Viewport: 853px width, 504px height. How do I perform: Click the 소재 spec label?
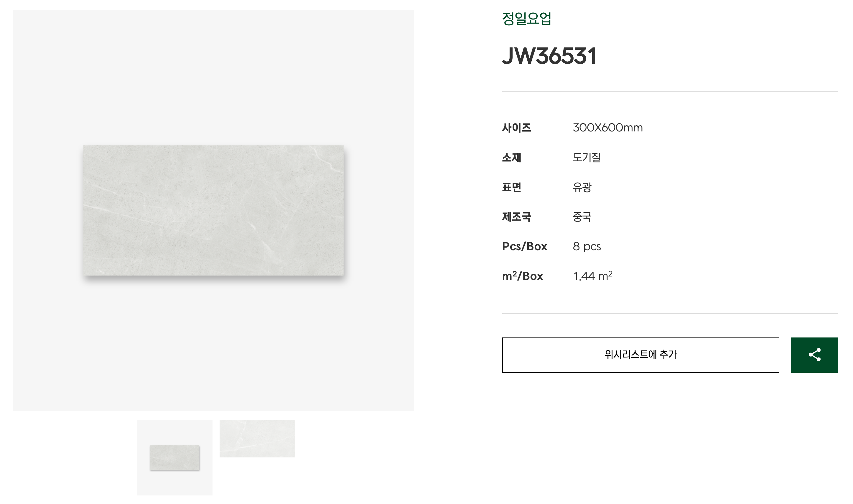coord(511,157)
